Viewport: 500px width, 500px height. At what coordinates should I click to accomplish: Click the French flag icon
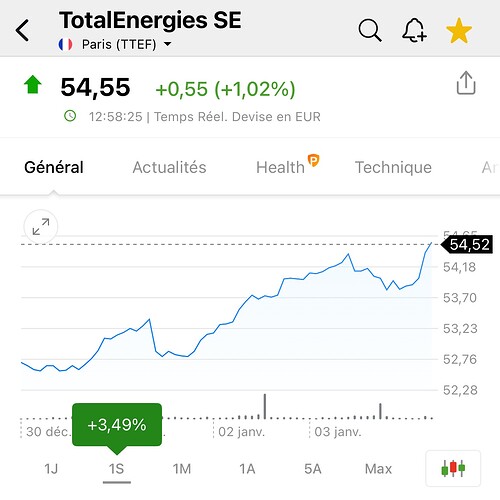pyautogui.click(x=65, y=44)
